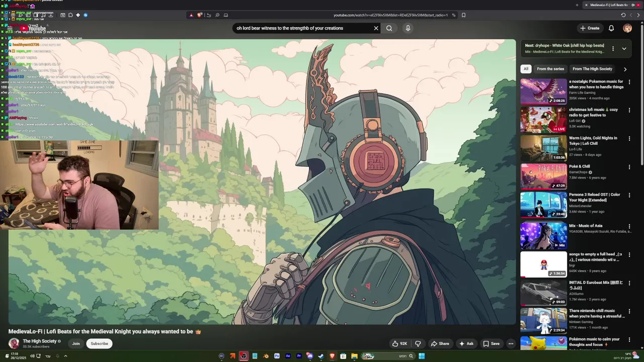The image size is (644, 362).
Task: Like the video with thumbs up
Action: click(400, 343)
